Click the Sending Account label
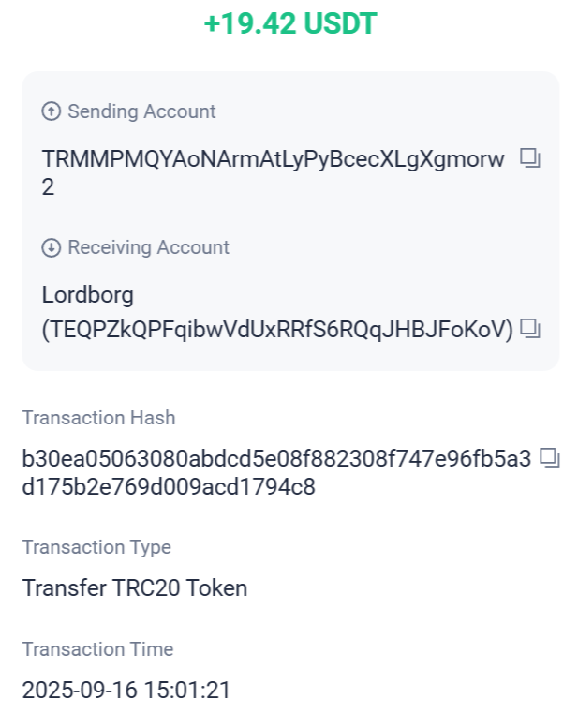This screenshot has height=728, width=578. point(141,111)
